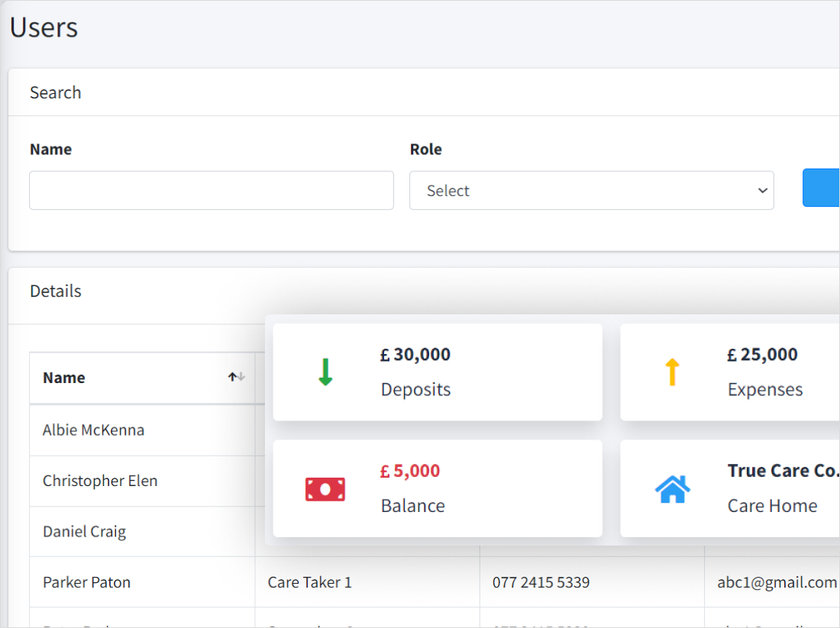Focus the Name search input field
The image size is (840, 628).
click(x=212, y=191)
